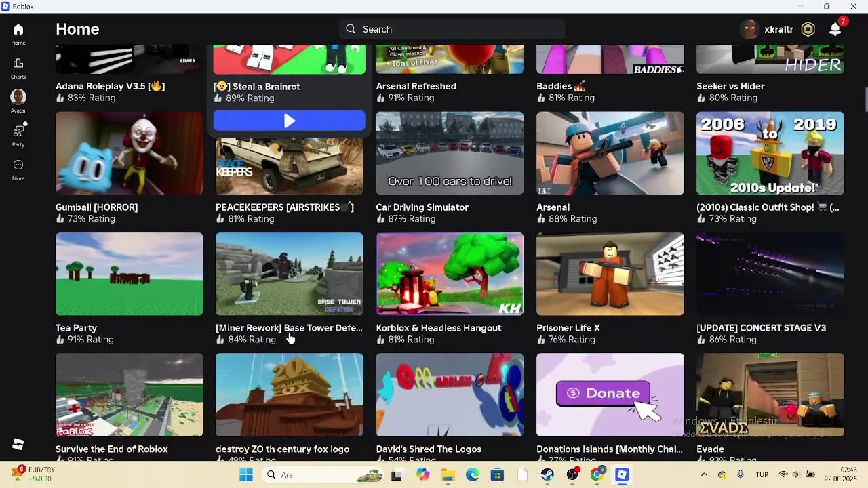Click the Robux hexagon icon in header

click(808, 29)
